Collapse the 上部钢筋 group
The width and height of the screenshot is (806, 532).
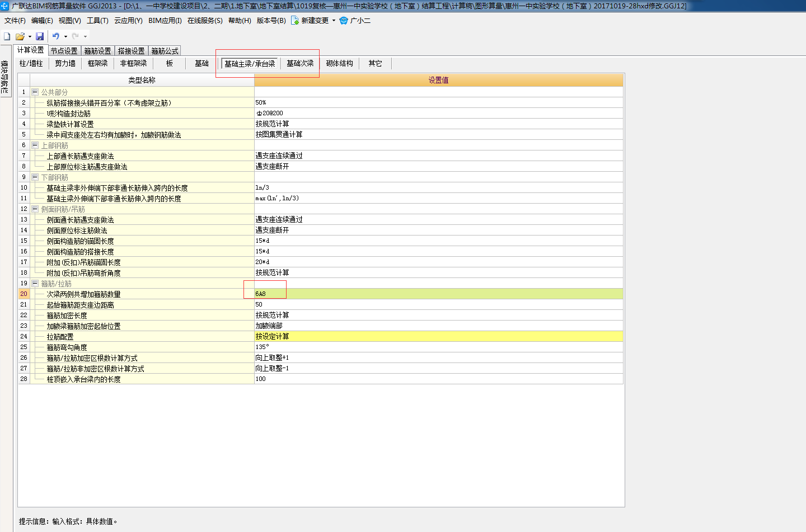35,145
